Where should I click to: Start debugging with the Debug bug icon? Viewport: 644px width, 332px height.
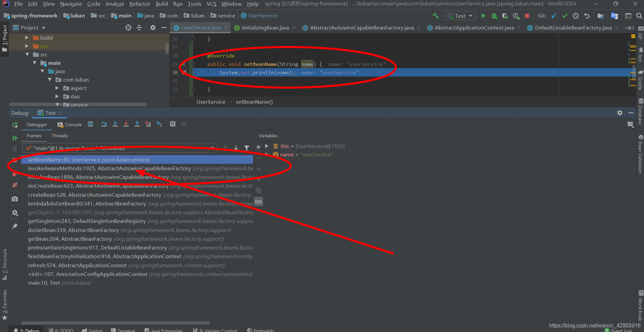494,16
